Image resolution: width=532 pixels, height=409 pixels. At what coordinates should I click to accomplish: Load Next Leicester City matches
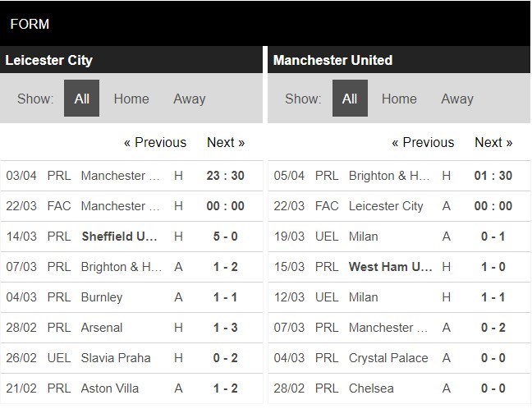pyautogui.click(x=226, y=142)
